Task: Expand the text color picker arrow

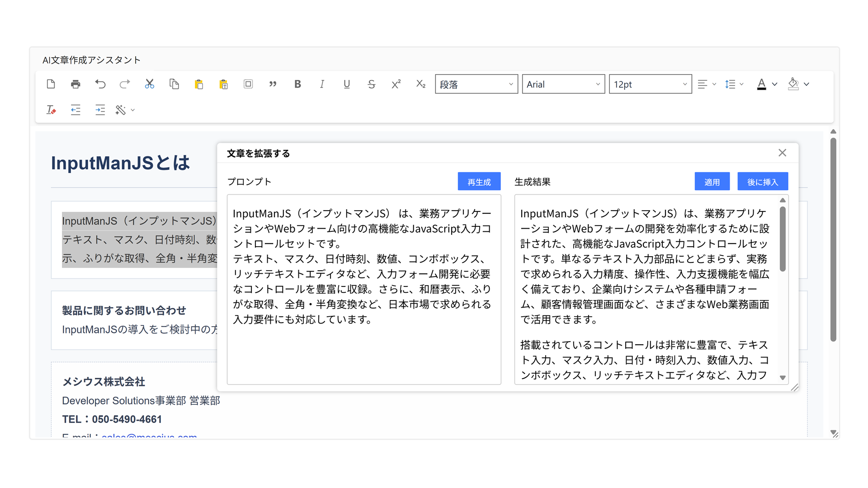Action: (x=774, y=84)
